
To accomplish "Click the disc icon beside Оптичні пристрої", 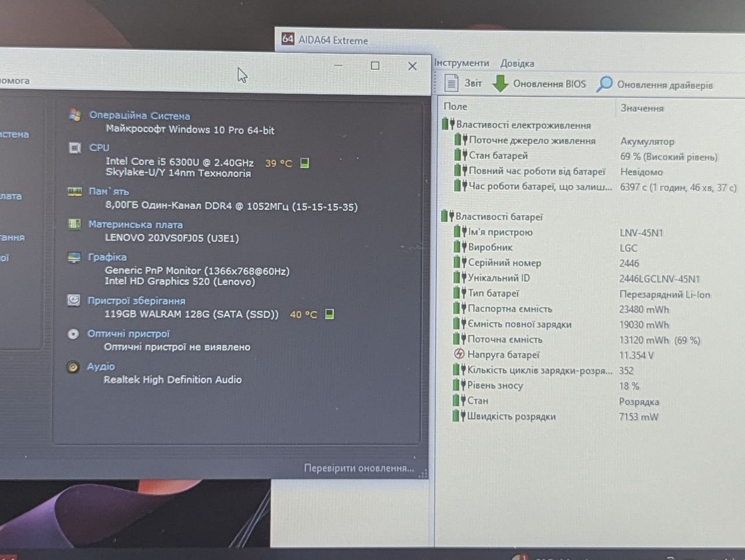I will 73,334.
